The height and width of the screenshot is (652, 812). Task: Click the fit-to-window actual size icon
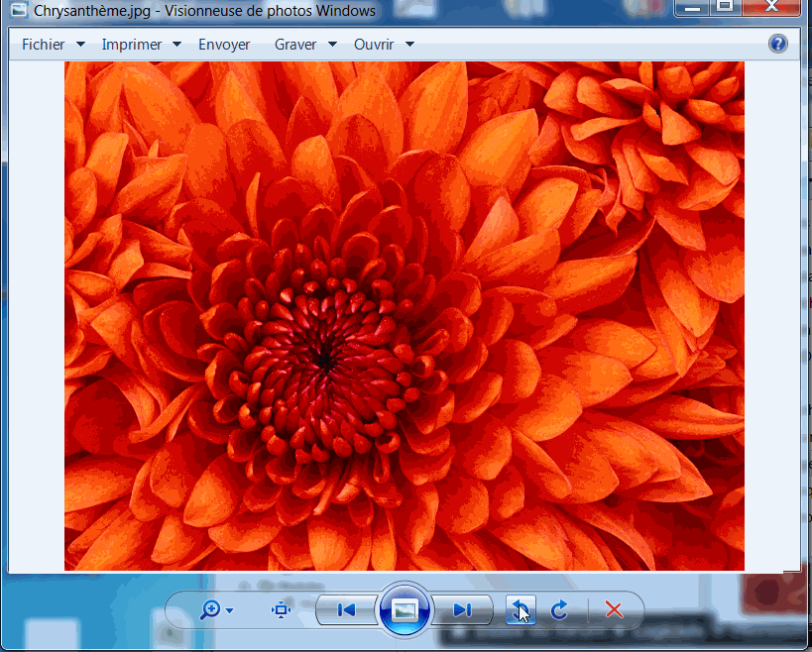281,610
